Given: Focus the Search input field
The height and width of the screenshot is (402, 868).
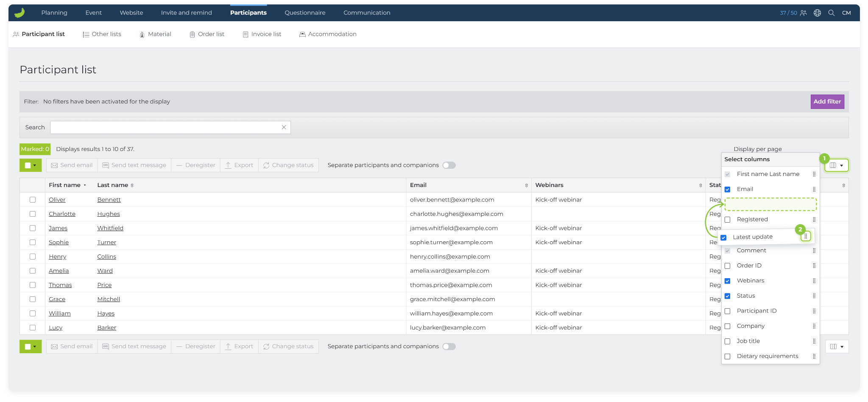Looking at the screenshot, I should pyautogui.click(x=170, y=127).
